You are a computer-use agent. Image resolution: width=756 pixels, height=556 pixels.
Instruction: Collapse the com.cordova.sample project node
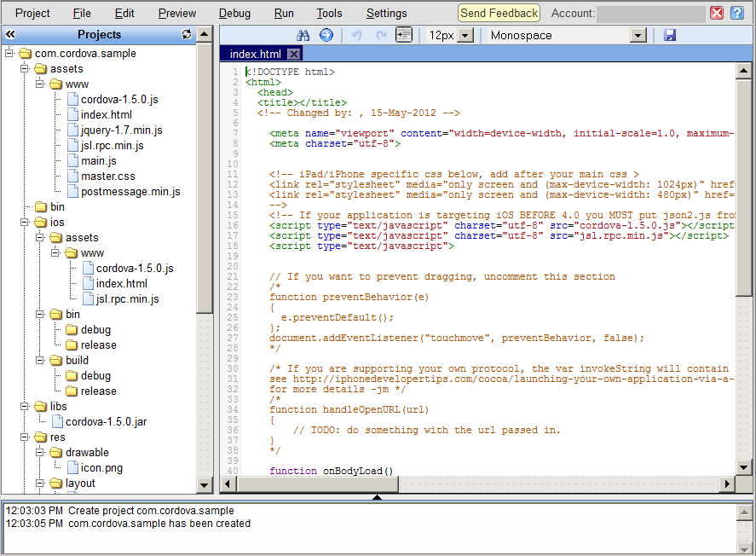point(9,53)
